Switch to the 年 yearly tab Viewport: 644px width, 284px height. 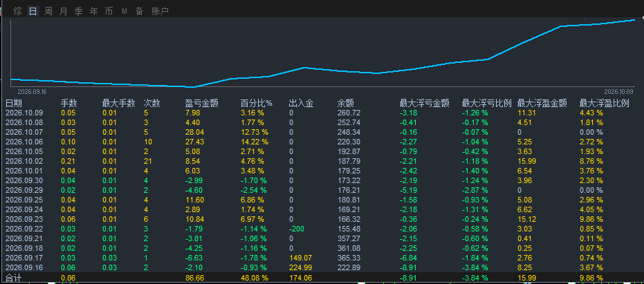(93, 12)
